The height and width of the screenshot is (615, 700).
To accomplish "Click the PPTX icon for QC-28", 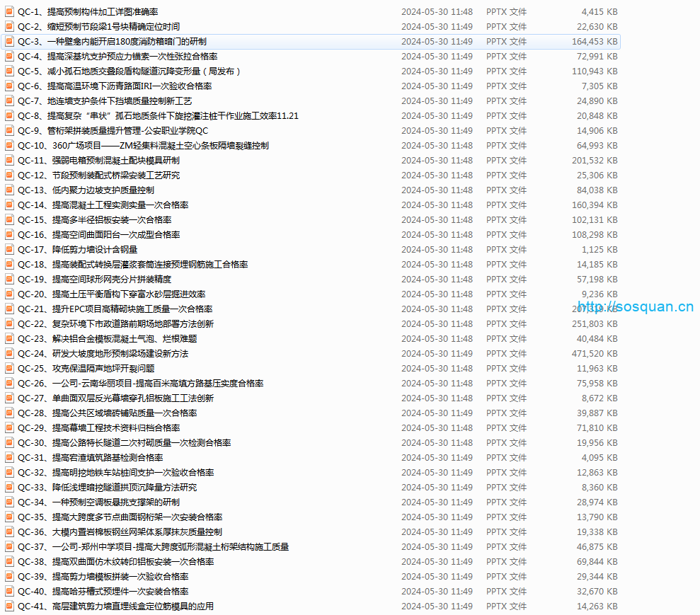I will pos(8,413).
